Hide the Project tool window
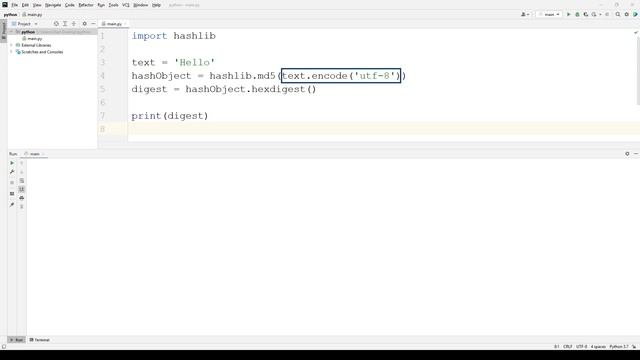Screen dimensions: 640x360 93,24
